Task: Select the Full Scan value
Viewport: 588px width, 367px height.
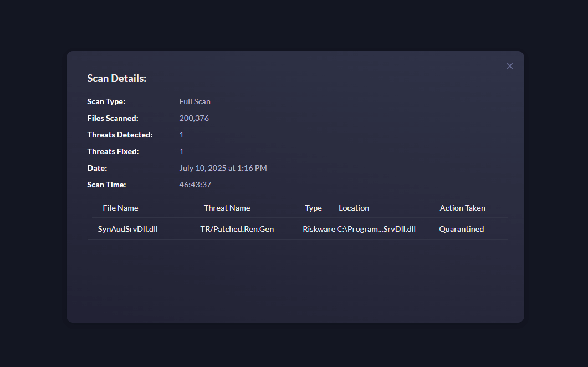Action: click(195, 101)
